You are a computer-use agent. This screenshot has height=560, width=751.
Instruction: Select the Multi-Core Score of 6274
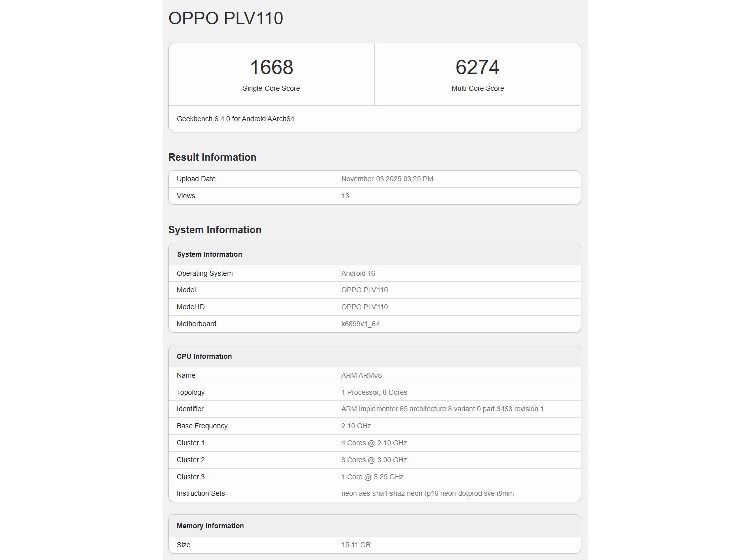[x=477, y=67]
